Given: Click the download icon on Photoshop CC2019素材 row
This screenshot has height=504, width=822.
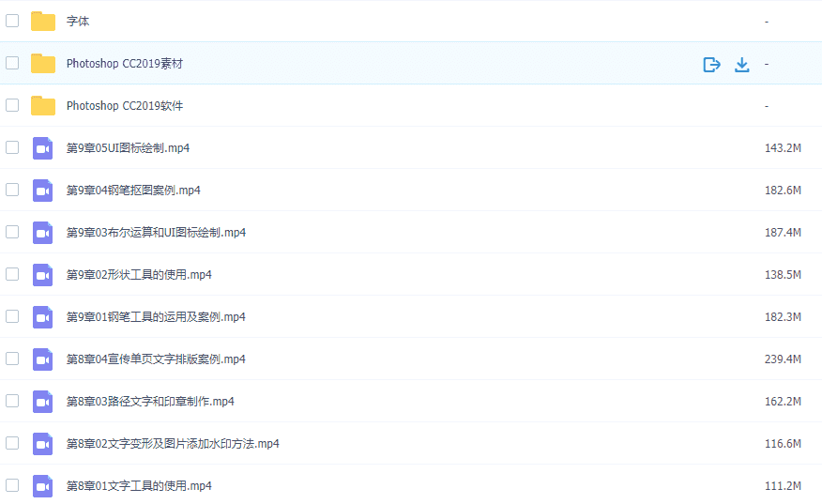Looking at the screenshot, I should 741,64.
